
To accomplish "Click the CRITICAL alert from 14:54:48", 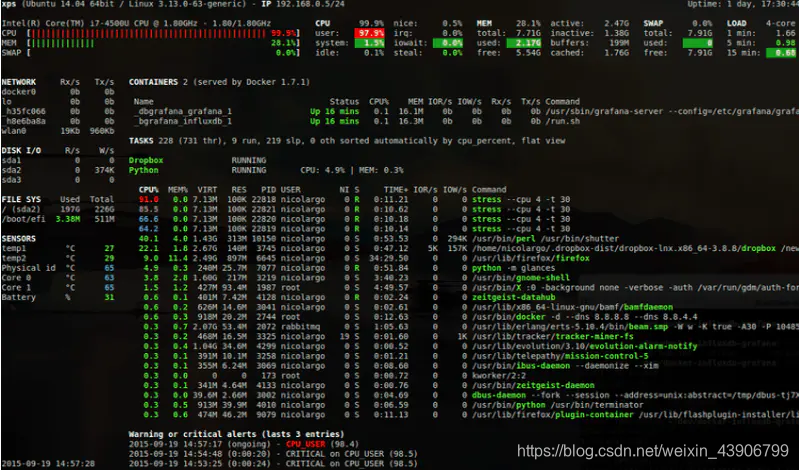I will (x=273, y=454).
